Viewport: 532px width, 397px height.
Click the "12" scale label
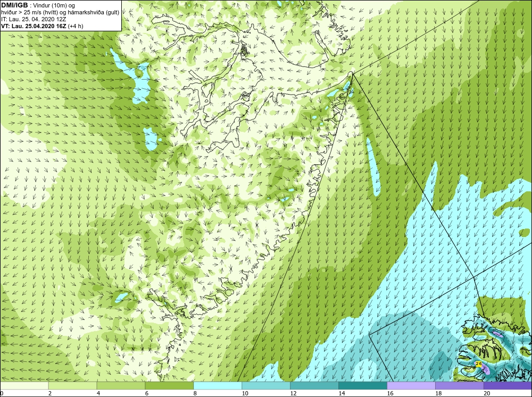tap(293, 393)
